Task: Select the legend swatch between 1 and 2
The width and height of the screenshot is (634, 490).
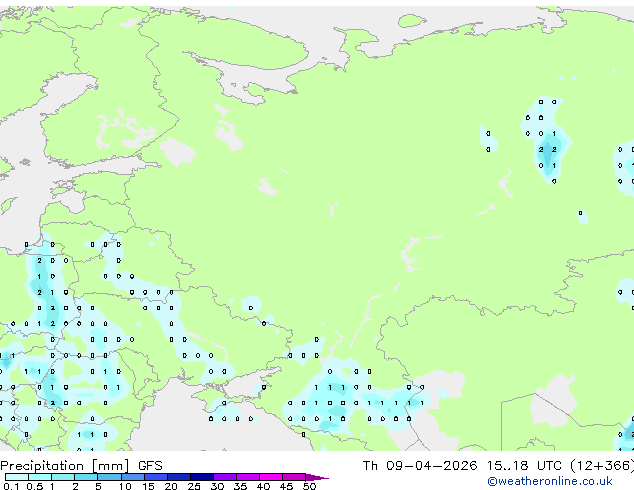Action: click(x=63, y=477)
